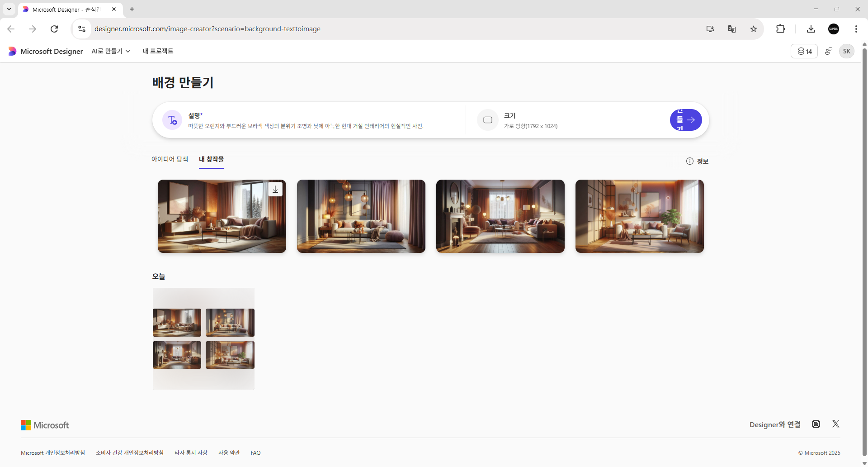868x467 pixels.
Task: Click the translate page icon
Action: click(x=732, y=29)
